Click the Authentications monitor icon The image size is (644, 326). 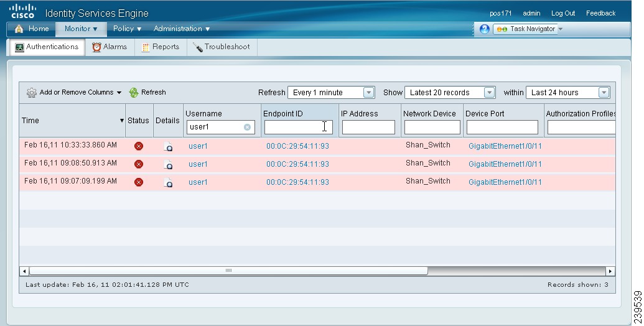[19, 47]
